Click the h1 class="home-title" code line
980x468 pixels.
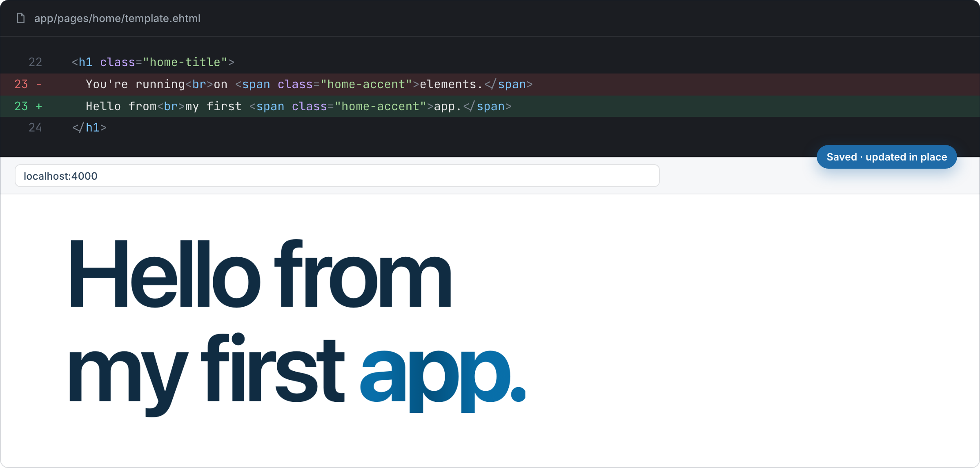click(153, 62)
